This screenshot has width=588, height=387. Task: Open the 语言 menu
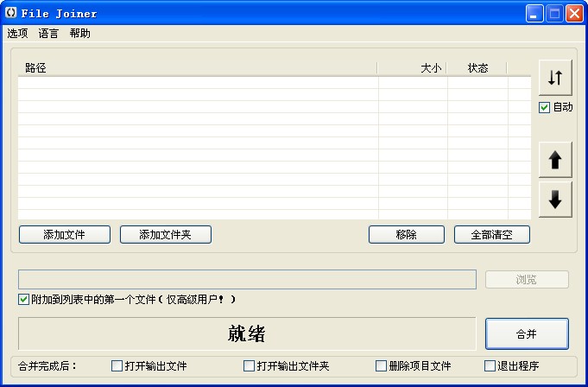(x=48, y=34)
